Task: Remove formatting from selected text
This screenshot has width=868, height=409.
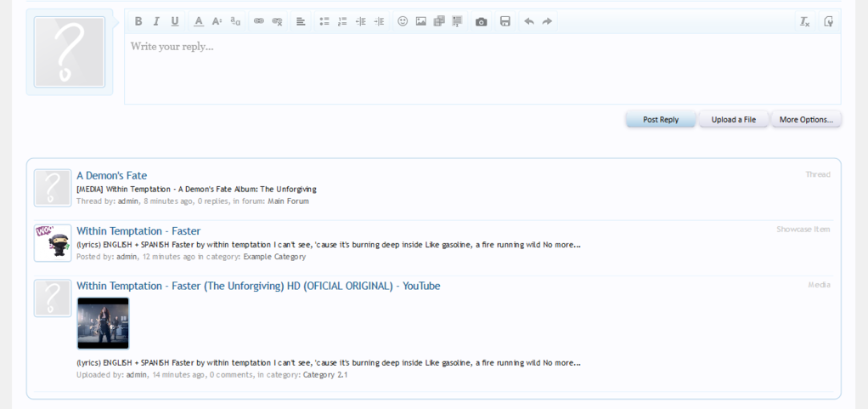Action: 804,21
